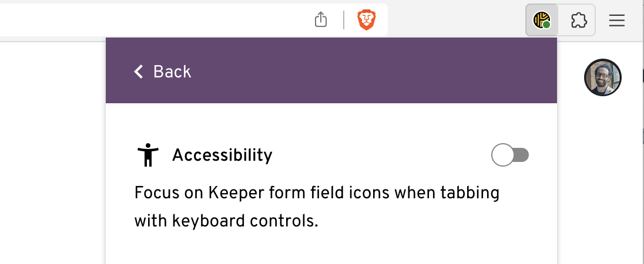The width and height of the screenshot is (644, 264).
Task: Click the Accessibility person icon
Action: (x=148, y=155)
